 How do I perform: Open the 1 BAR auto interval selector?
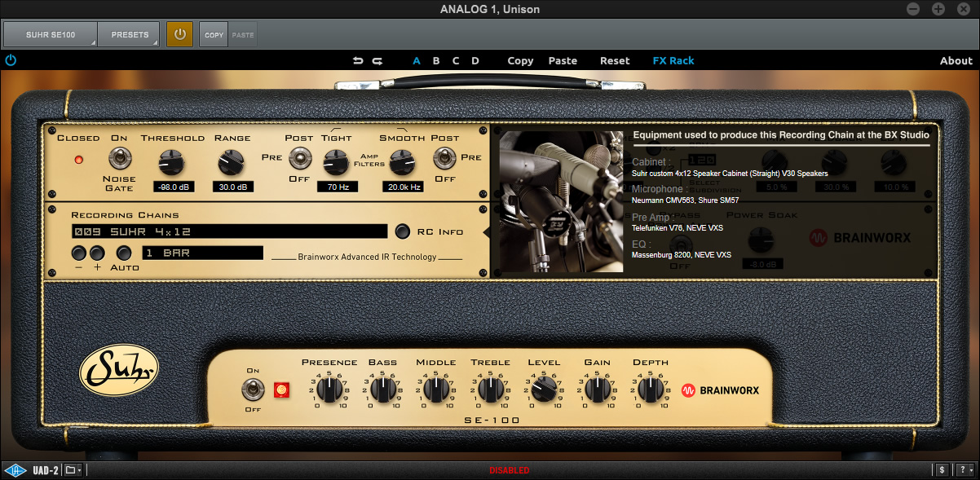click(203, 253)
